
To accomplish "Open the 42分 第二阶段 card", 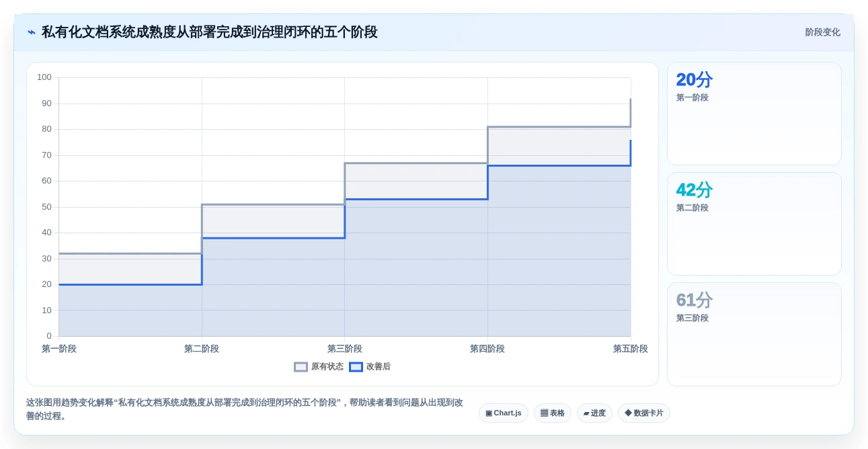I will (754, 224).
